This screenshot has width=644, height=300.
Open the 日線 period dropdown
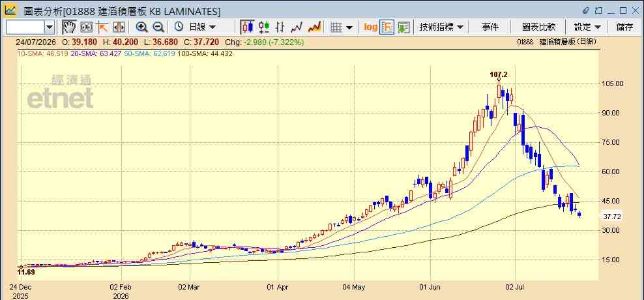pyautogui.click(x=196, y=27)
